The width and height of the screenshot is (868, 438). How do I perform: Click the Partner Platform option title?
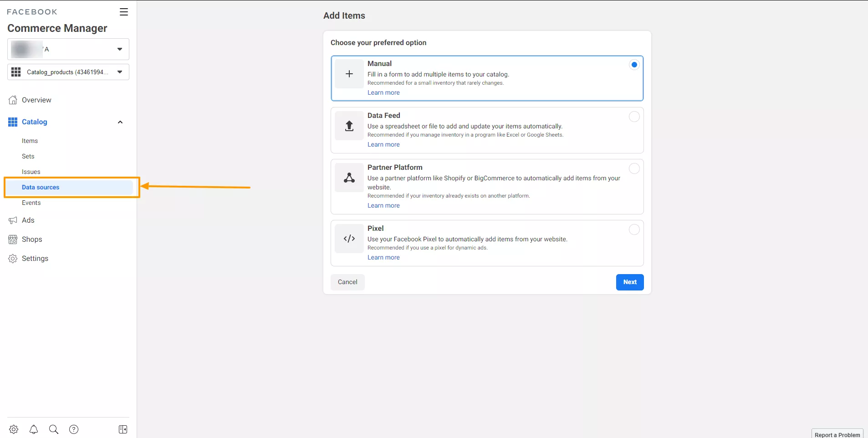tap(395, 168)
